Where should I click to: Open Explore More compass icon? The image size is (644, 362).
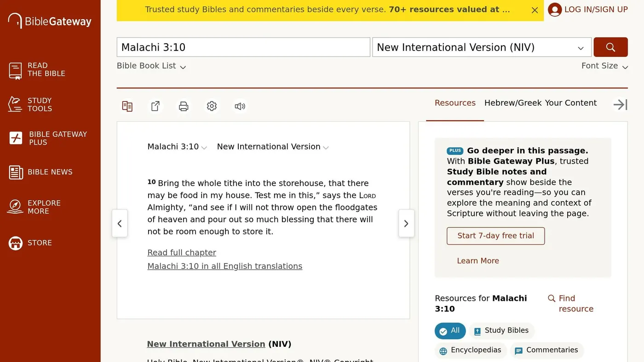(15, 207)
